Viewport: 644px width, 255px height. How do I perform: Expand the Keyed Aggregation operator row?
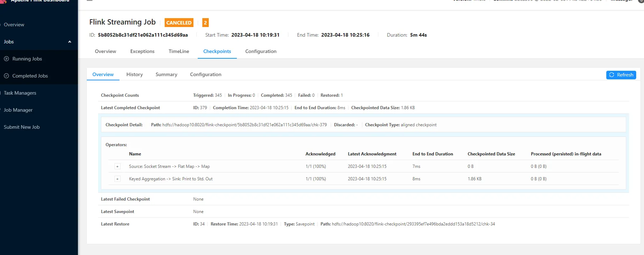pyautogui.click(x=117, y=179)
